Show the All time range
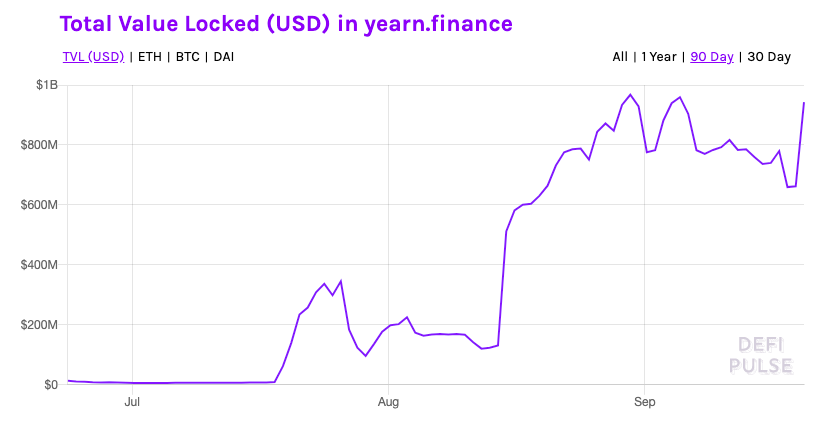The image size is (831, 427). point(620,57)
